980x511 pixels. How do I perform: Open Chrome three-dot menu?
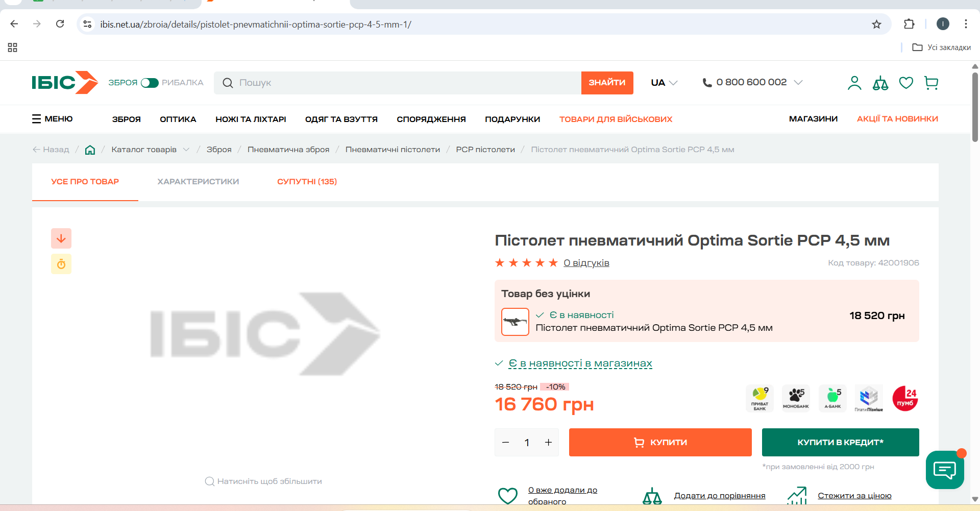point(966,24)
